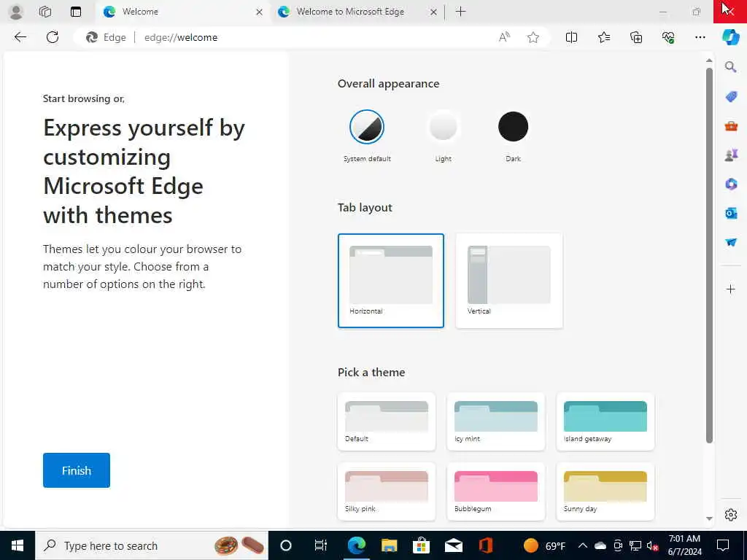747x560 pixels.
Task: Open weather widget showing 69°F
Action: point(544,545)
